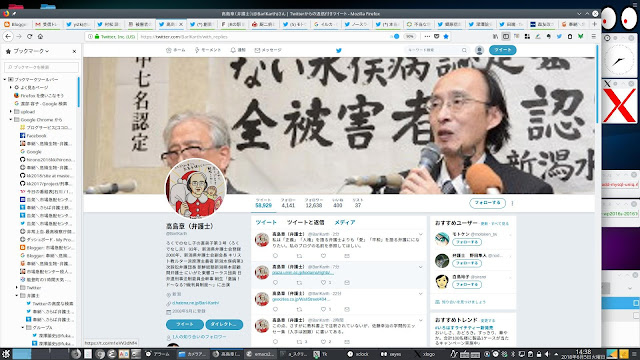Follow the profile with フォローする button
The width and height of the screenshot is (640, 360).
(x=487, y=202)
